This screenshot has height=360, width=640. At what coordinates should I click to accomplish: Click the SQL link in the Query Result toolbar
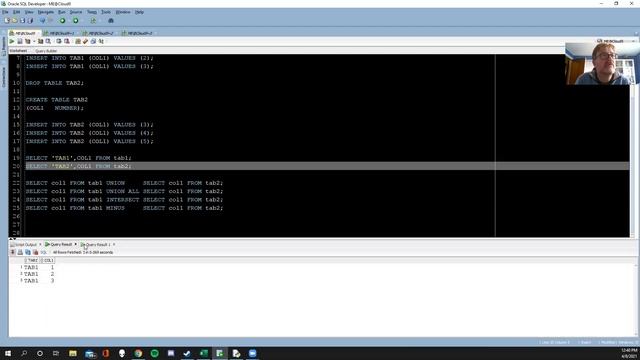coord(44,253)
